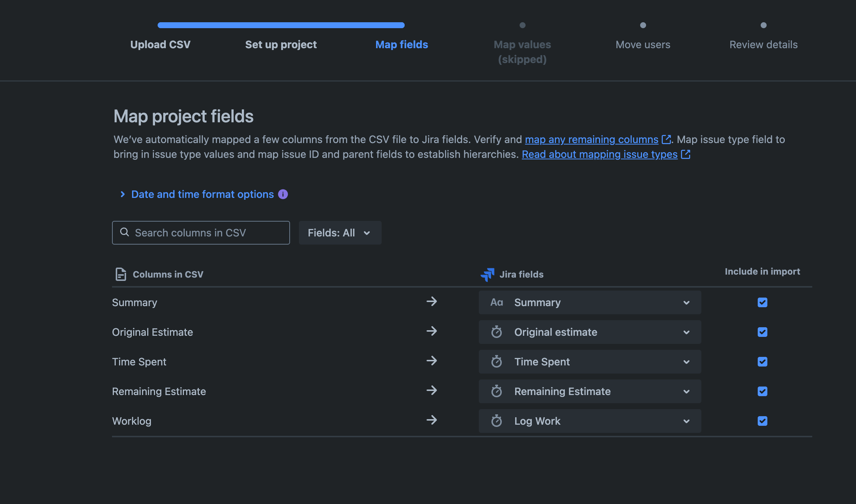
Task: Open Read about mapping issue types link
Action: [x=599, y=154]
